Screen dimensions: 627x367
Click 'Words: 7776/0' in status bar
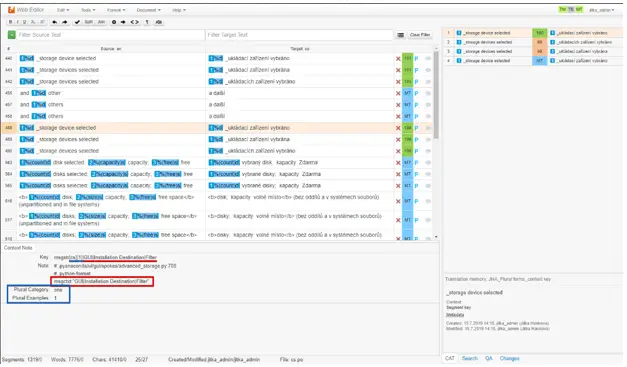pos(68,360)
